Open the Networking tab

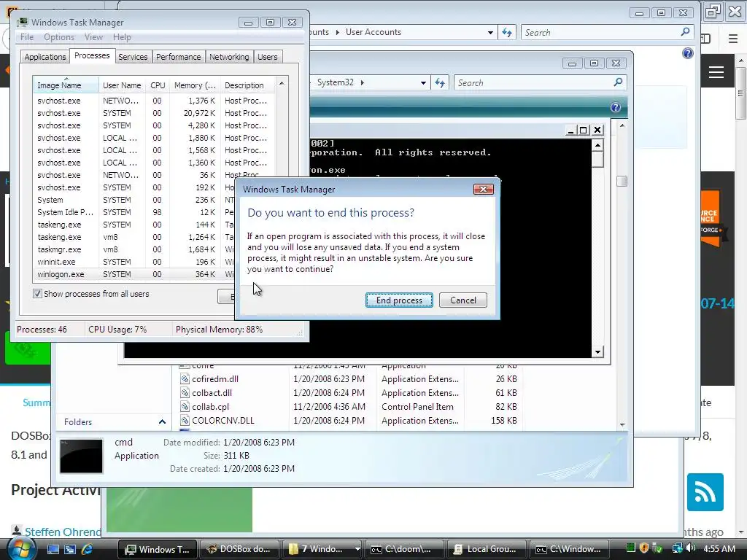228,57
